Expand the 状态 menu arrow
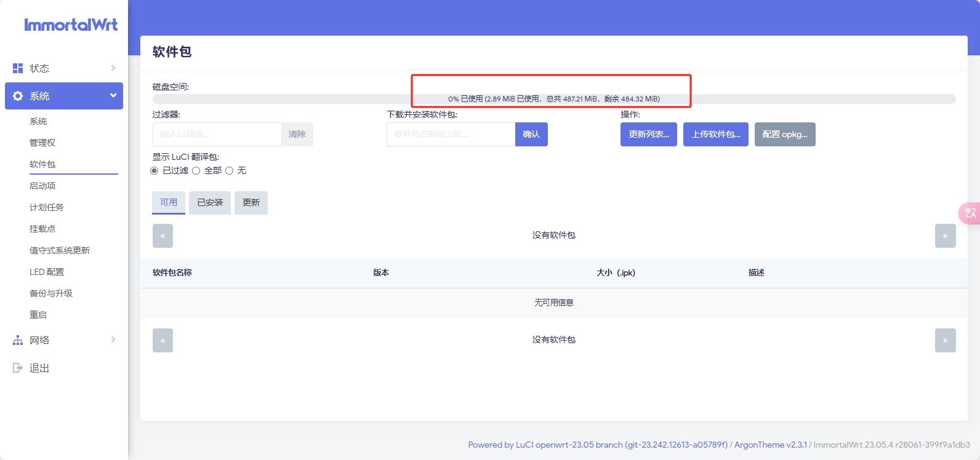This screenshot has height=460, width=980. point(113,68)
